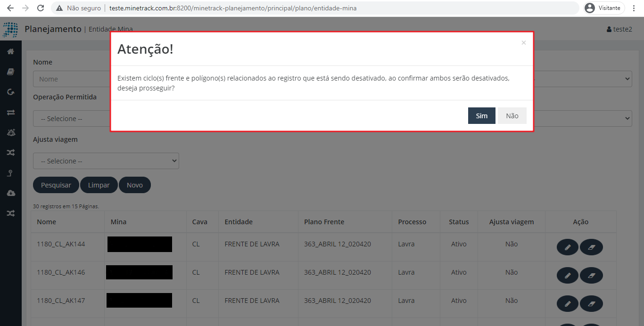644x326 pixels.
Task: Click the eraser icon for row 1180_CL_AK147
Action: click(591, 304)
